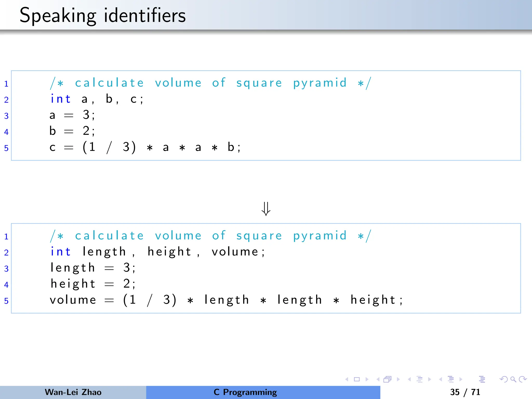532x399 pixels.
Task: Click the Speaking identifiers slide title
Action: click(x=103, y=16)
